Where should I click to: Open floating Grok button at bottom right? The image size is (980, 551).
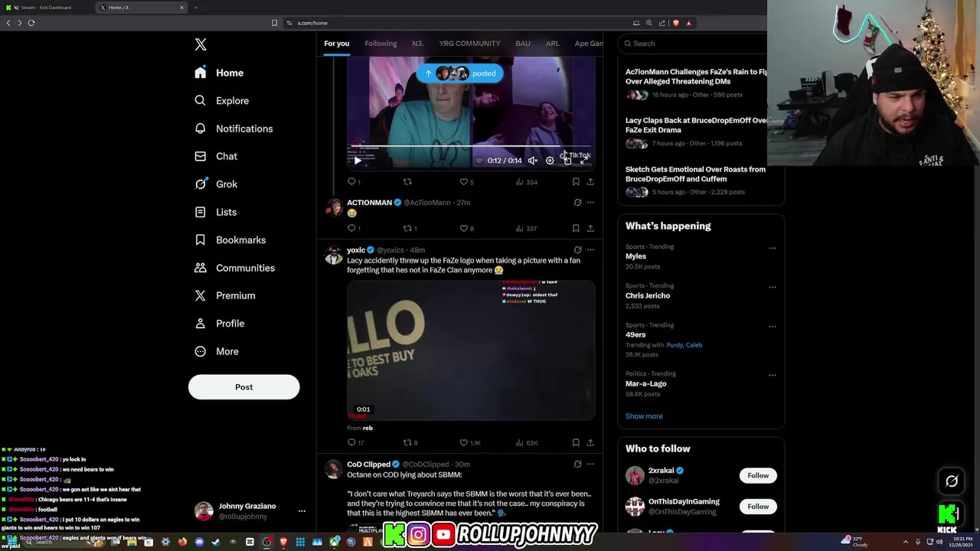point(952,481)
